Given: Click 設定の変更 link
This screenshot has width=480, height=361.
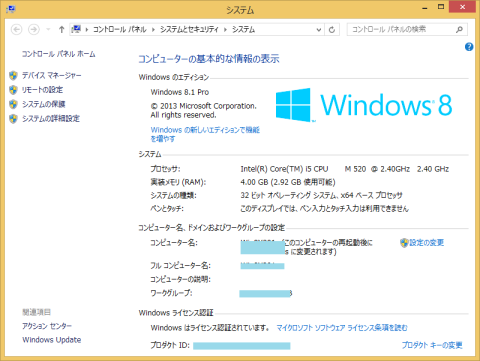Looking at the screenshot, I should [x=427, y=243].
